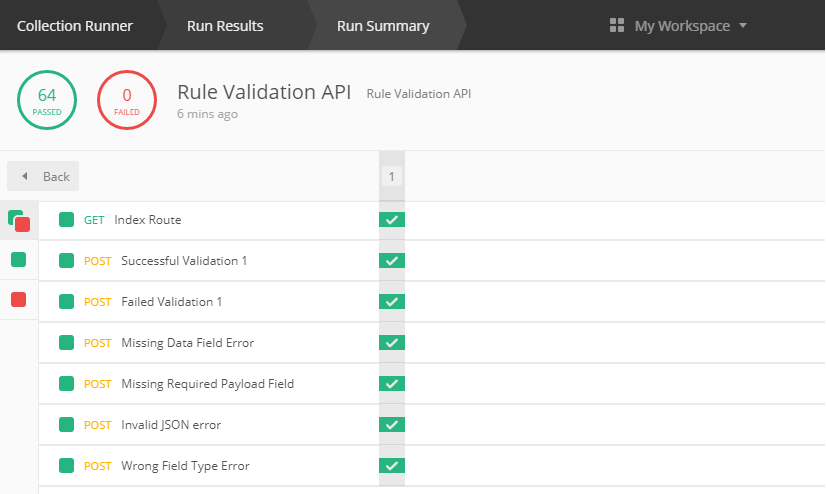Filter to failed tests with red square
This screenshot has height=494, width=826.
pyautogui.click(x=18, y=300)
